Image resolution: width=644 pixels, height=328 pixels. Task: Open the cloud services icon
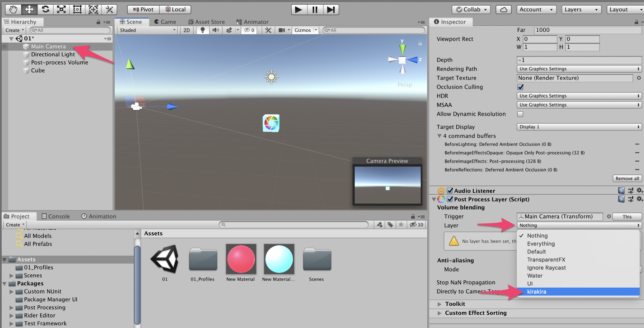tap(503, 10)
